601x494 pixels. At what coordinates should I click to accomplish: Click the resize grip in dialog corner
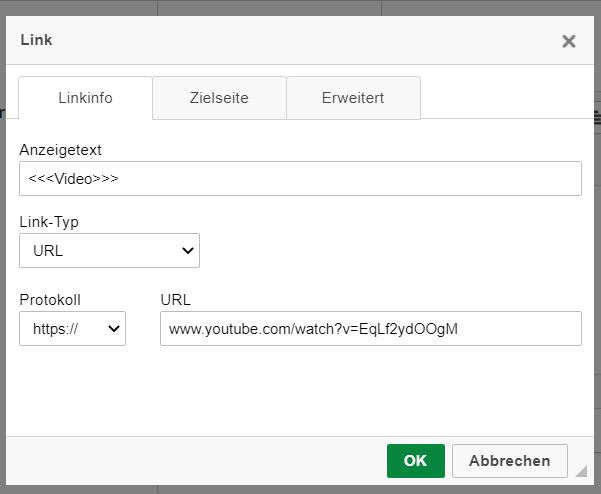(581, 471)
